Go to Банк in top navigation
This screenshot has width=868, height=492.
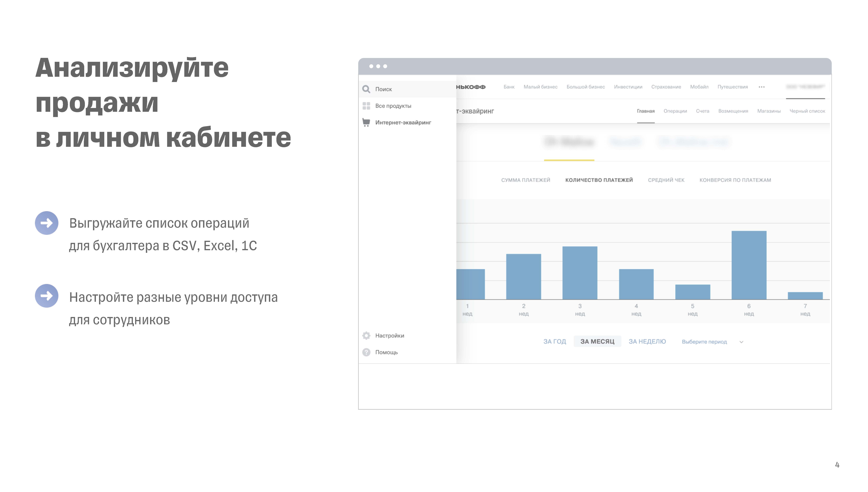pos(509,87)
